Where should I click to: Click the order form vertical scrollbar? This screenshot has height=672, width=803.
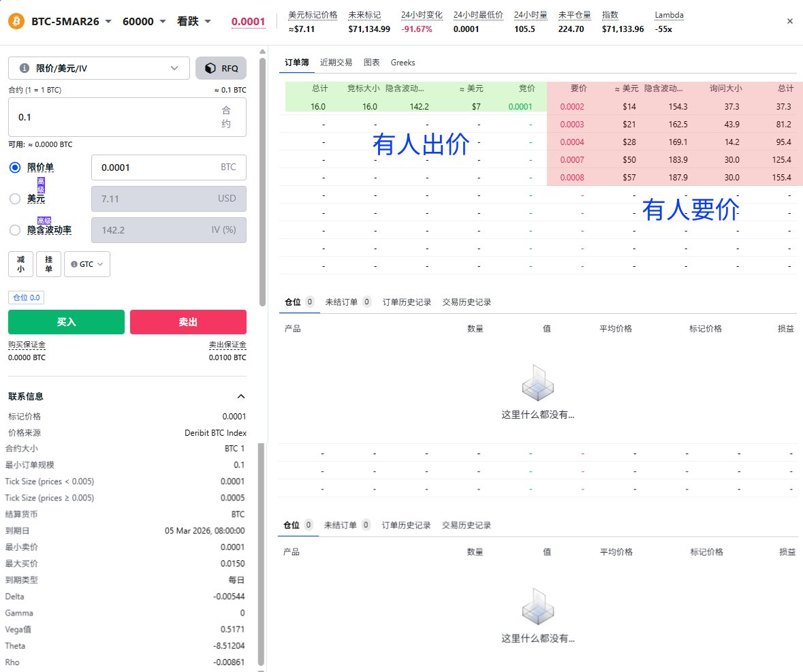point(262,182)
